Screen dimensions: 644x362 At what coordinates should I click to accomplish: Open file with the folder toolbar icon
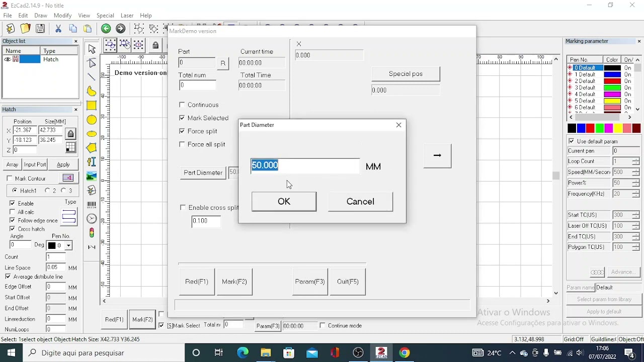[25, 29]
